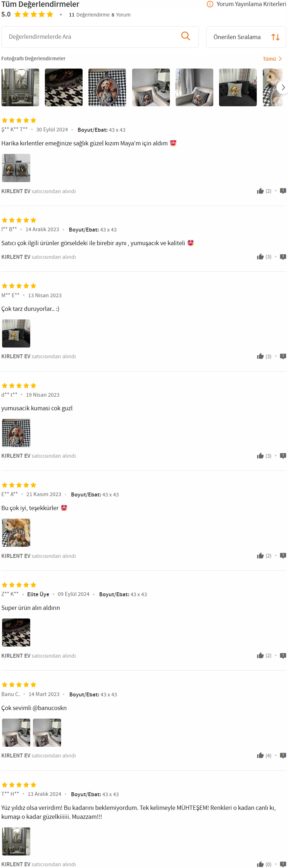Open second photo in Banu C.'s review

point(47,733)
